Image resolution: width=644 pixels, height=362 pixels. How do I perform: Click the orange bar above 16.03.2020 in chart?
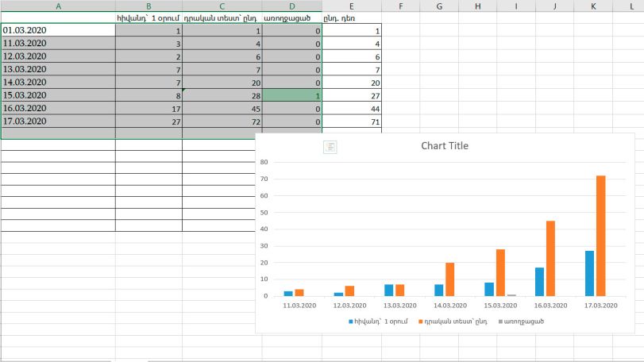point(551,258)
